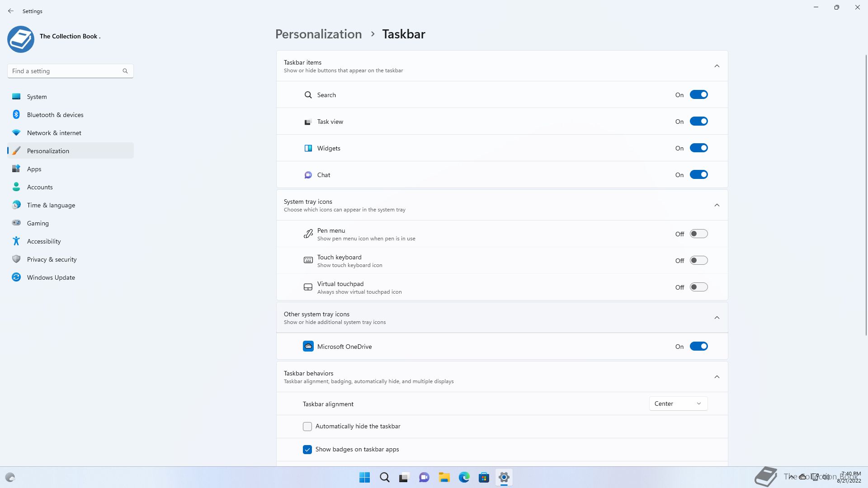Image resolution: width=868 pixels, height=488 pixels.
Task: Open the Taskbar alignment Center dropdown
Action: (678, 404)
